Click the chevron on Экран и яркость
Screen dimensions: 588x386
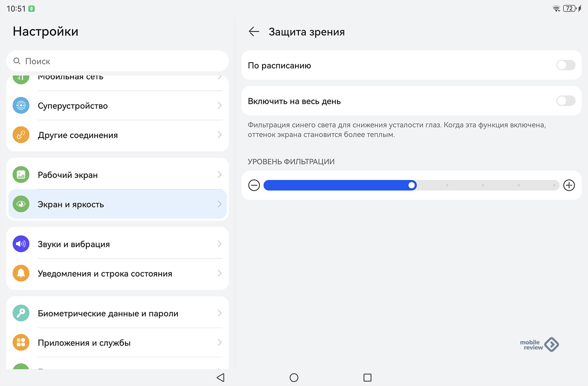click(219, 204)
